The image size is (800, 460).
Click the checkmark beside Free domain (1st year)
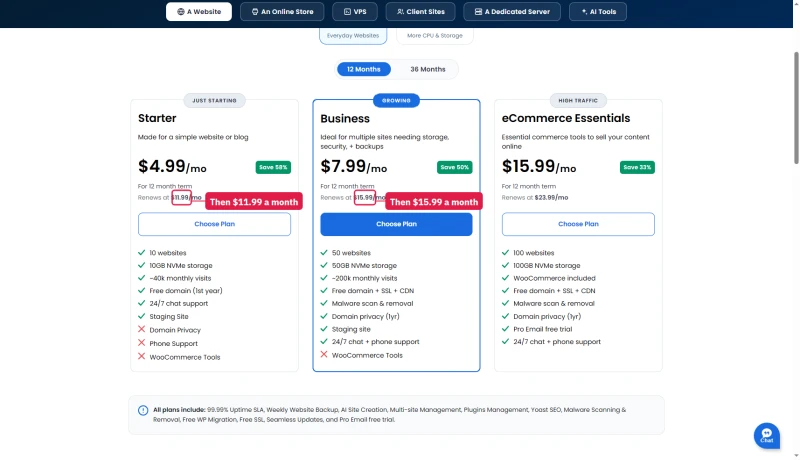(x=141, y=290)
